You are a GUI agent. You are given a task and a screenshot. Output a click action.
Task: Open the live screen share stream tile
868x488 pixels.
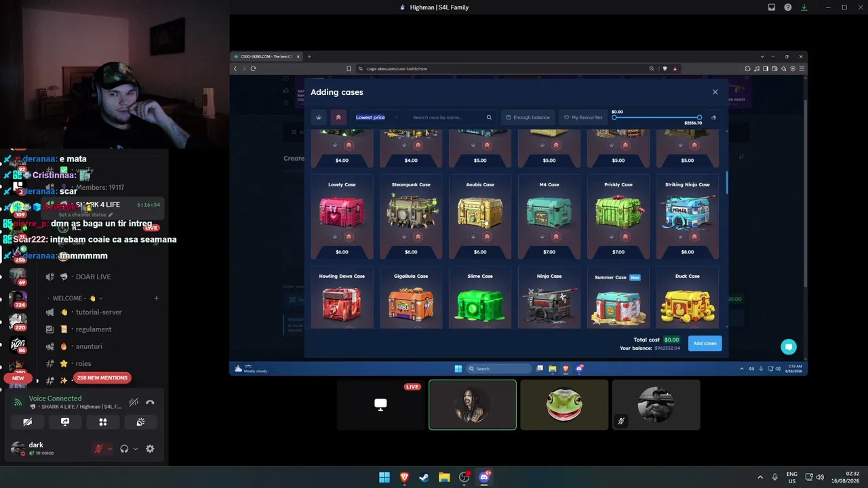tap(380, 405)
